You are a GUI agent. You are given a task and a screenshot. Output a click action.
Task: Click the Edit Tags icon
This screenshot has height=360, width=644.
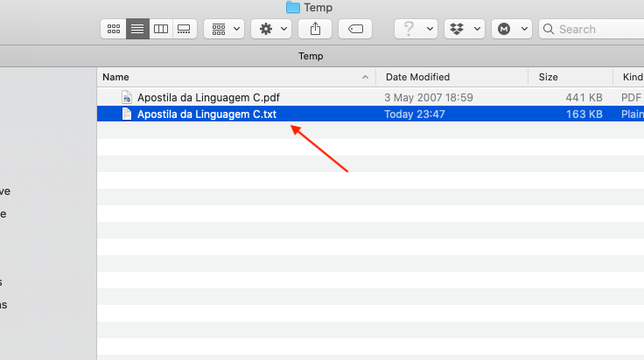point(355,29)
